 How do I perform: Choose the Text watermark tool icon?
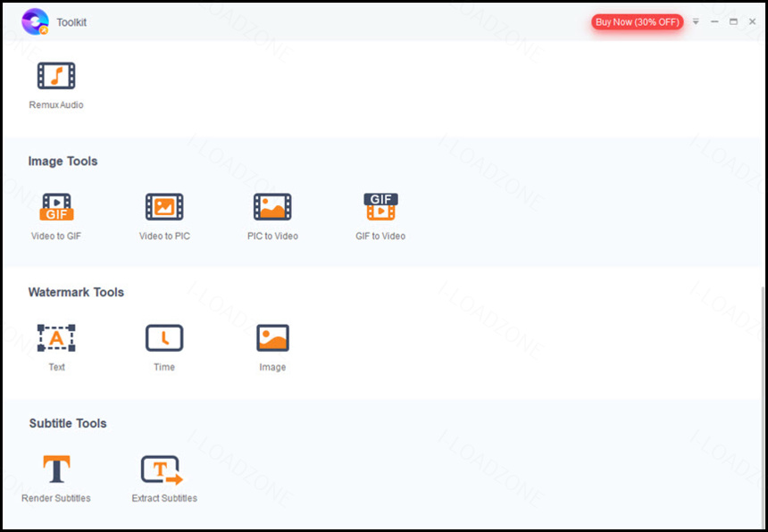coord(56,337)
